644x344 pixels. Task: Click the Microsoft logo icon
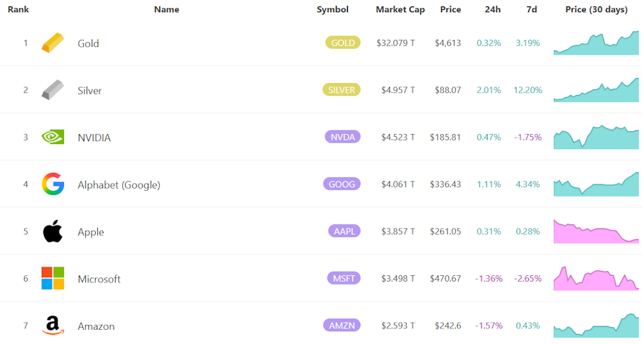53,279
